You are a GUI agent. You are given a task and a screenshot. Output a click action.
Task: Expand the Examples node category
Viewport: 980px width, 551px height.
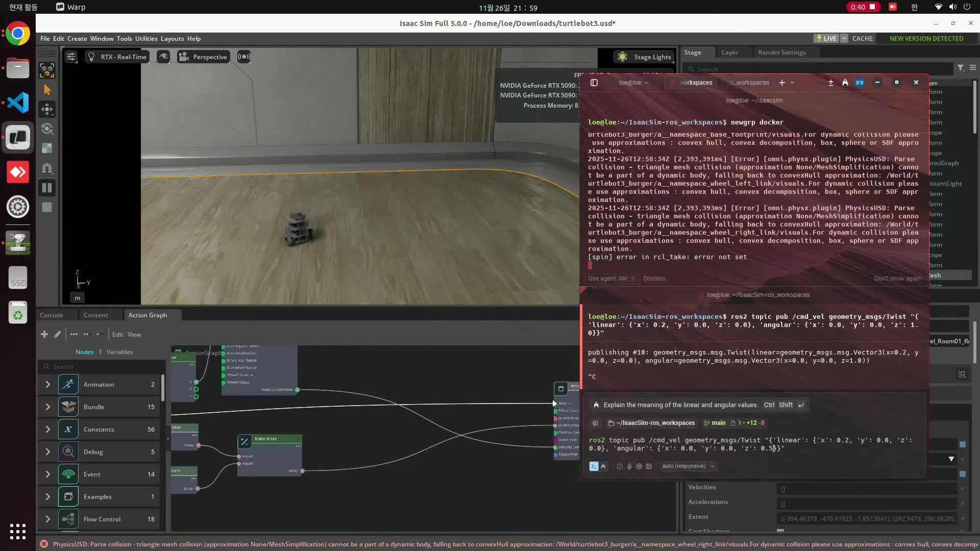(47, 496)
